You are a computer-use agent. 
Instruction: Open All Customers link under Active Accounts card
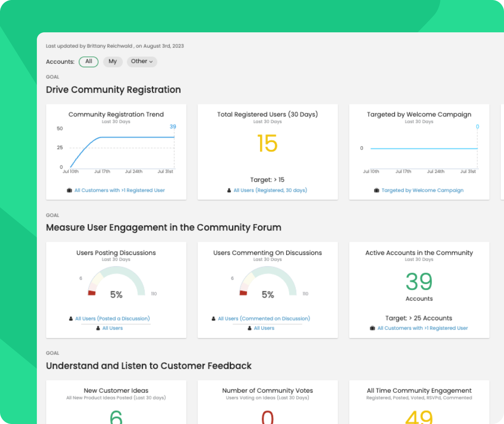[423, 328]
